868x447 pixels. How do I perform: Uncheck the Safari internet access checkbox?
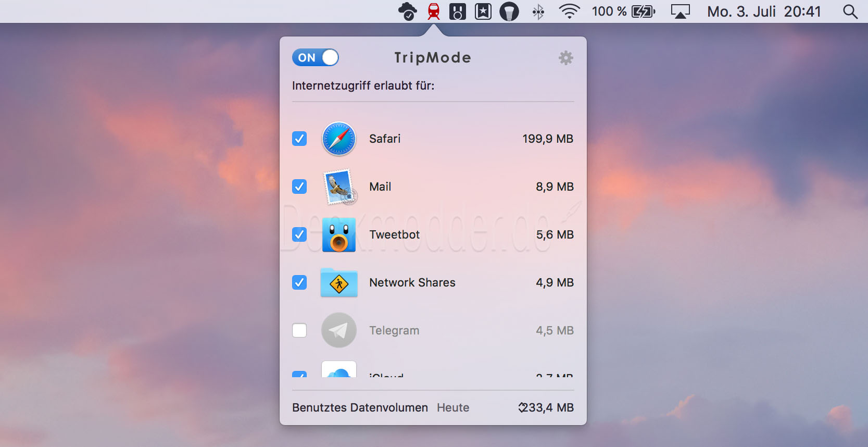299,139
